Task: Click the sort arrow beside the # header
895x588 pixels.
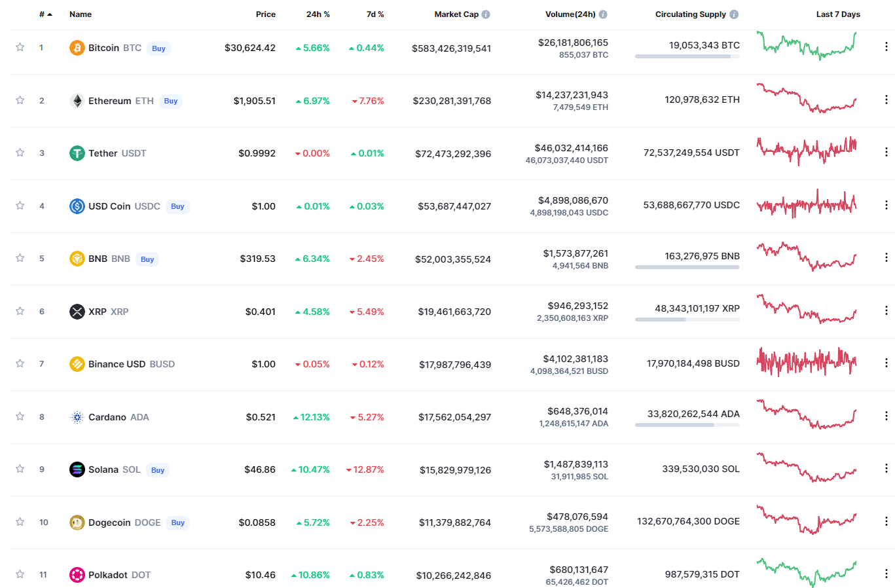Action: point(50,14)
